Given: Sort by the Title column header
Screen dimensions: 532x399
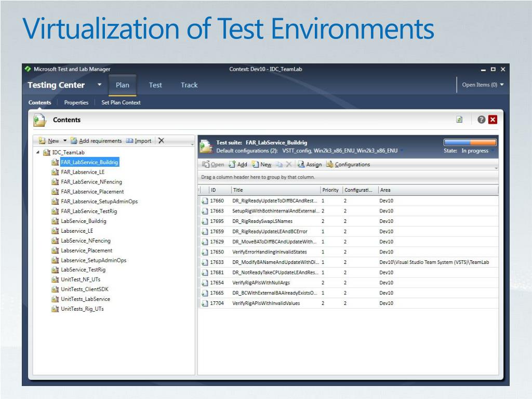Looking at the screenshot, I should (276, 190).
